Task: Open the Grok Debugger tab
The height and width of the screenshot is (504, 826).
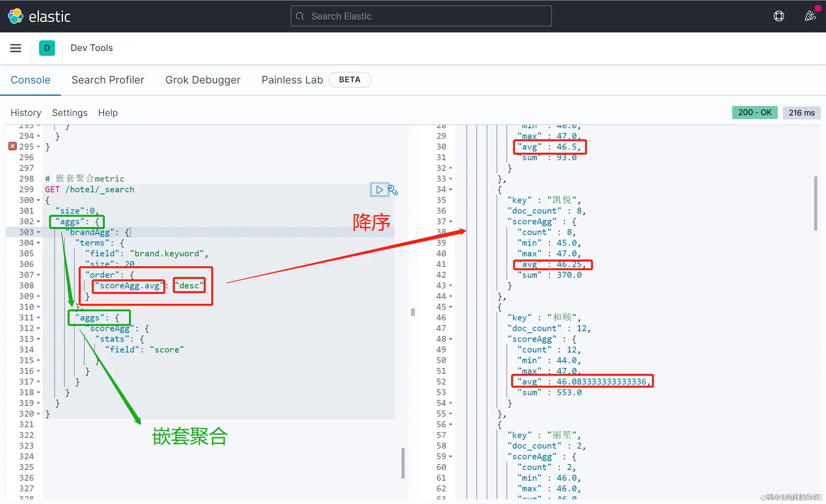Action: tap(203, 80)
